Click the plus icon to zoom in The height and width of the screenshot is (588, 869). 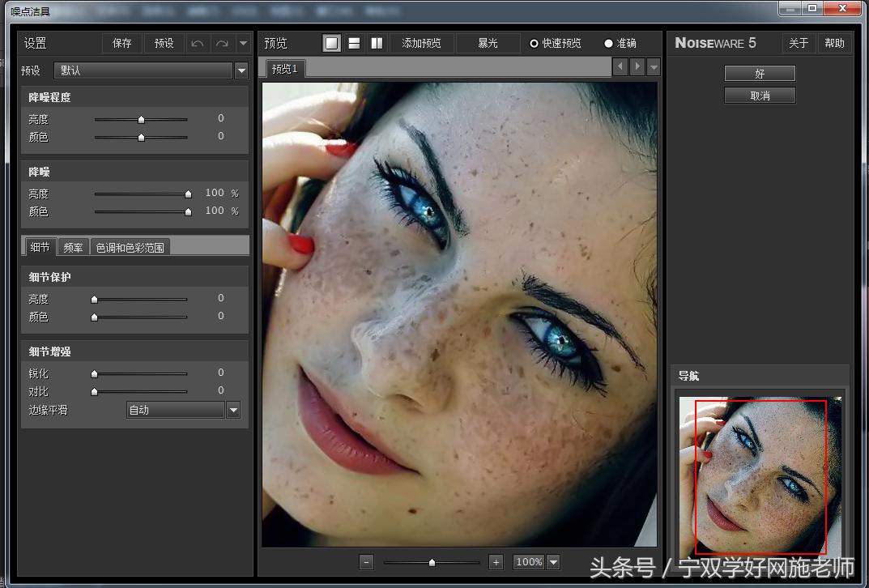coord(495,561)
